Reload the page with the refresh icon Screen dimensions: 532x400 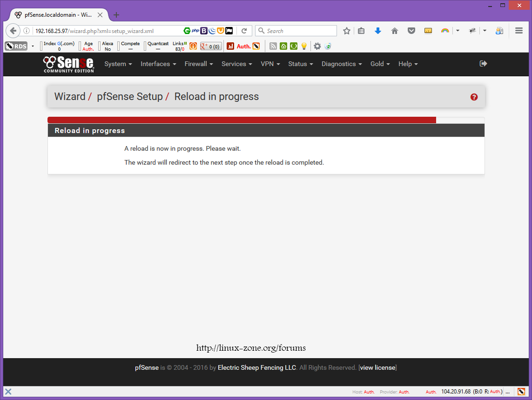coord(244,31)
